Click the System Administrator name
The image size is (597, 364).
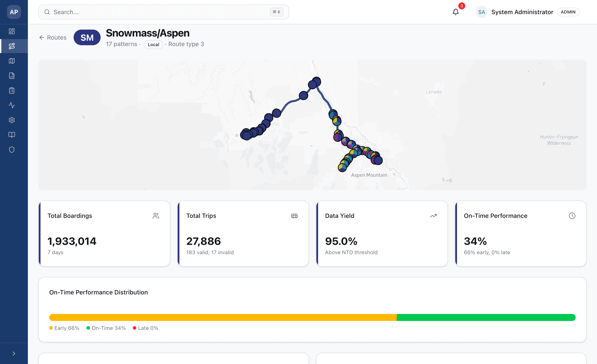522,12
